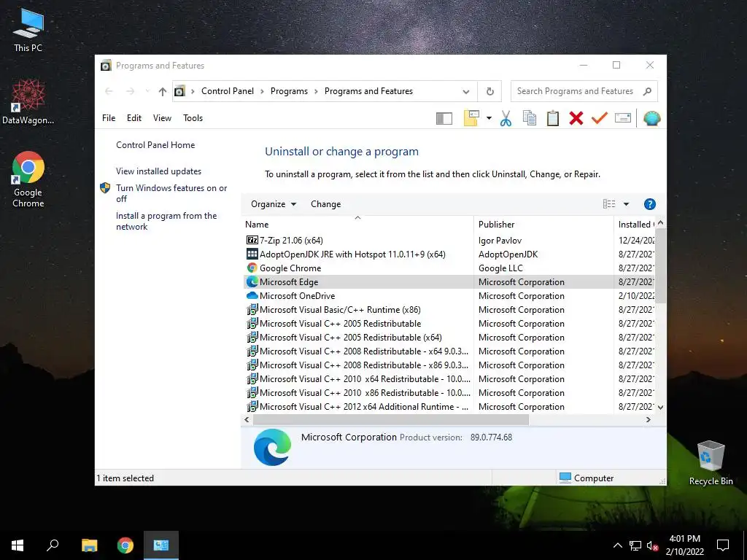The image size is (747, 560).
Task: Click the view options icon
Action: (609, 204)
